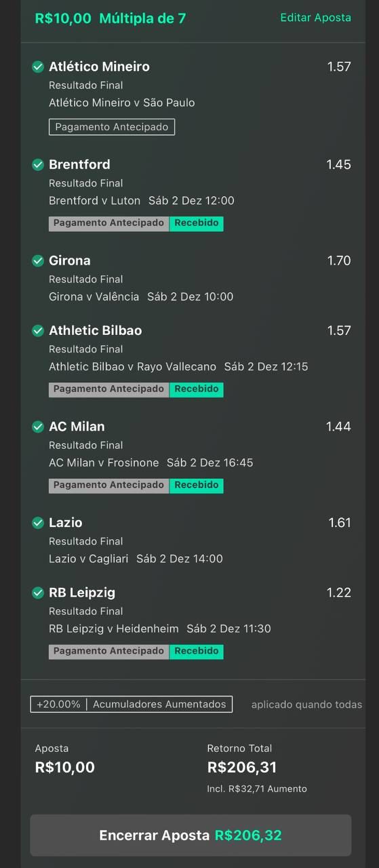Click the green checkmark beside Athletic Bilbao
The image size is (379, 868).
click(38, 330)
